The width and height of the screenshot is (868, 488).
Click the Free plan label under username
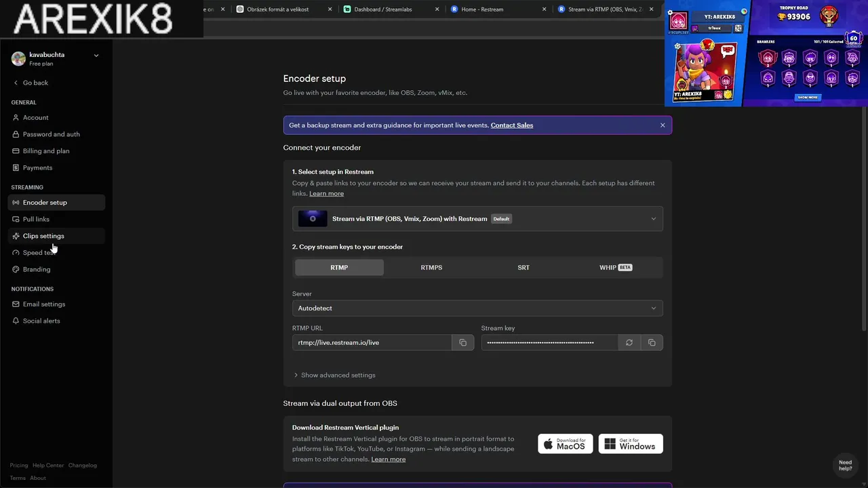point(41,64)
